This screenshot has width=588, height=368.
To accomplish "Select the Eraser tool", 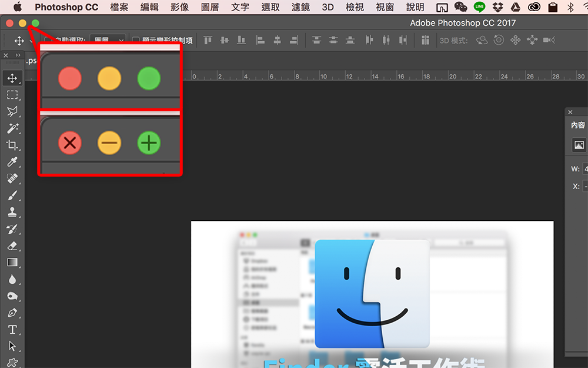I will pyautogui.click(x=12, y=246).
